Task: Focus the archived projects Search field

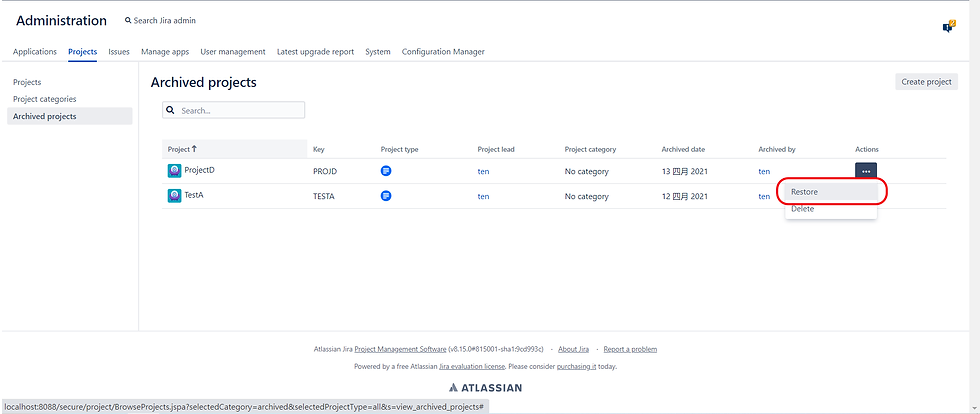Action: [233, 110]
